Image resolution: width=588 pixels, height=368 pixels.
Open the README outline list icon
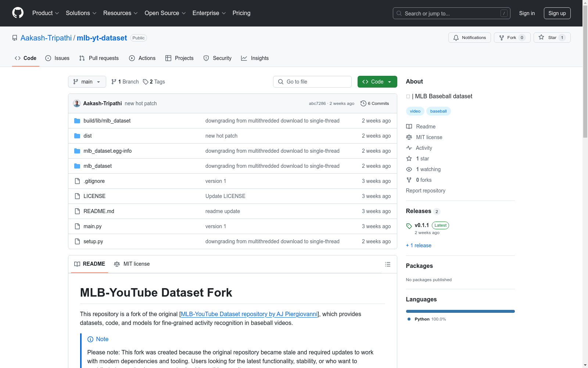[388, 264]
